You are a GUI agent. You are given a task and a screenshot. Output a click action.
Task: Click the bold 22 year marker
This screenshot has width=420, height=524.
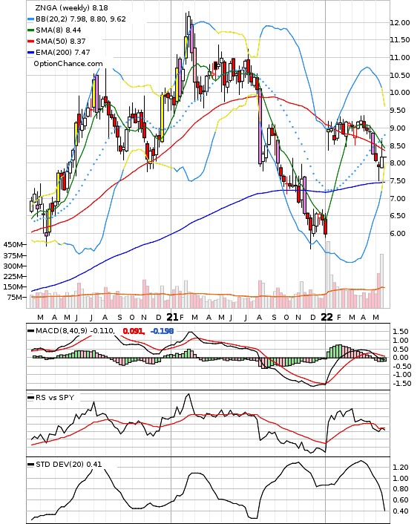pyautogui.click(x=327, y=317)
